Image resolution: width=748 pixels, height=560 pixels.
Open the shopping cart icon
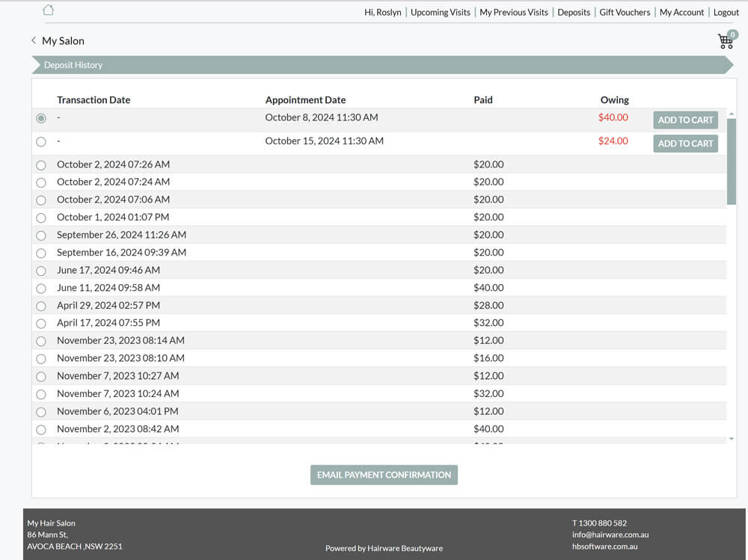(x=725, y=41)
